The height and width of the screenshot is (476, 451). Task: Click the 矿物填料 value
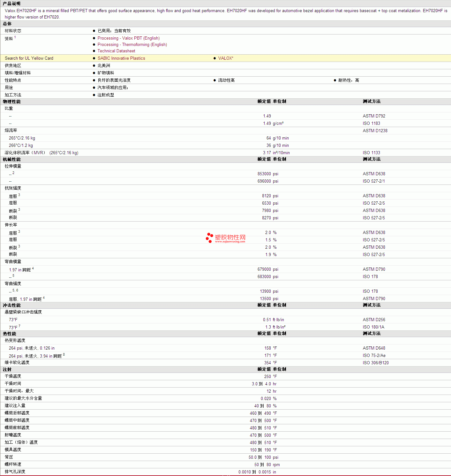[106, 73]
